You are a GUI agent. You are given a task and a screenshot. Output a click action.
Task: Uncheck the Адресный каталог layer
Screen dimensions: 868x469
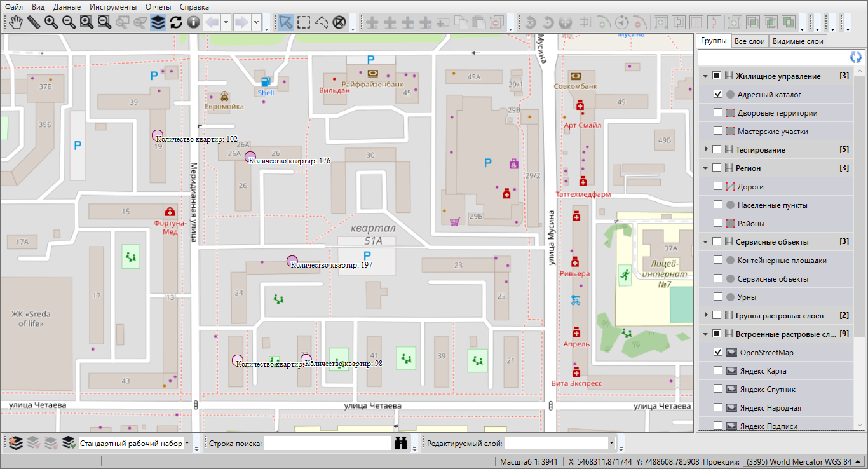click(718, 94)
